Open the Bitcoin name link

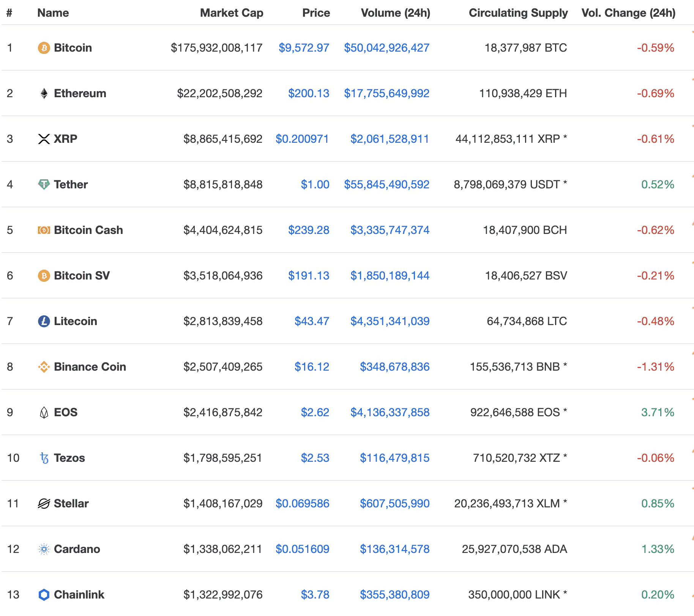pos(73,48)
